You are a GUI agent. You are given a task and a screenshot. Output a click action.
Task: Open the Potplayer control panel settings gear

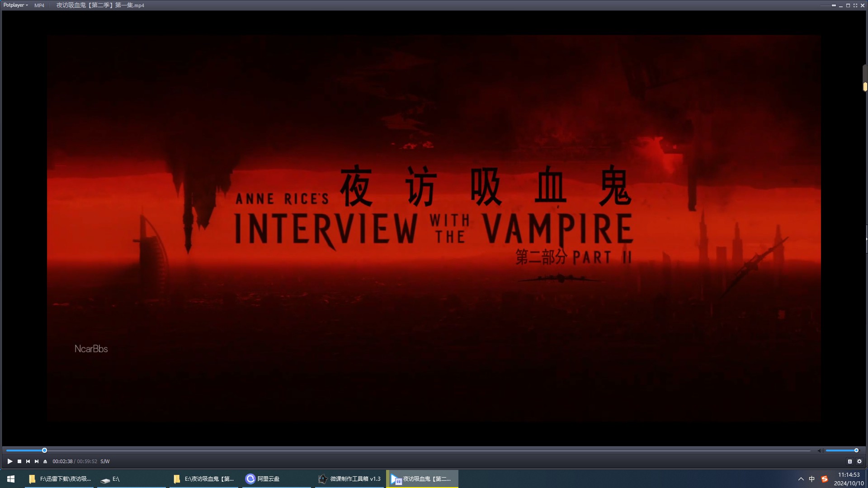click(859, 461)
